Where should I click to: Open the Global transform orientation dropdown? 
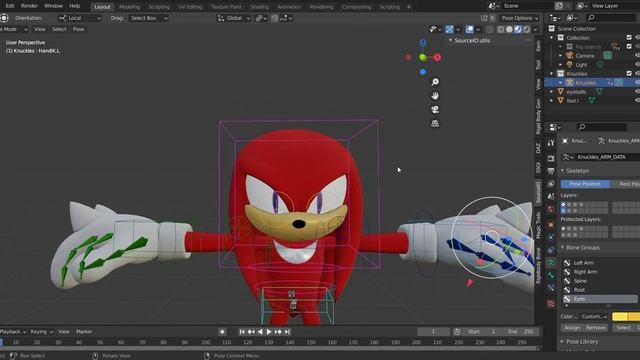click(233, 18)
